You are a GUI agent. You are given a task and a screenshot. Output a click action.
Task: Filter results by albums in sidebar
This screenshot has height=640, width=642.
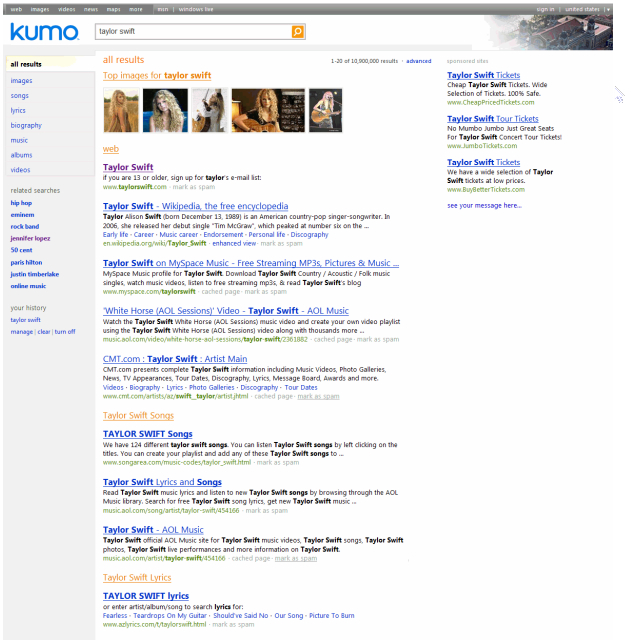click(x=21, y=155)
